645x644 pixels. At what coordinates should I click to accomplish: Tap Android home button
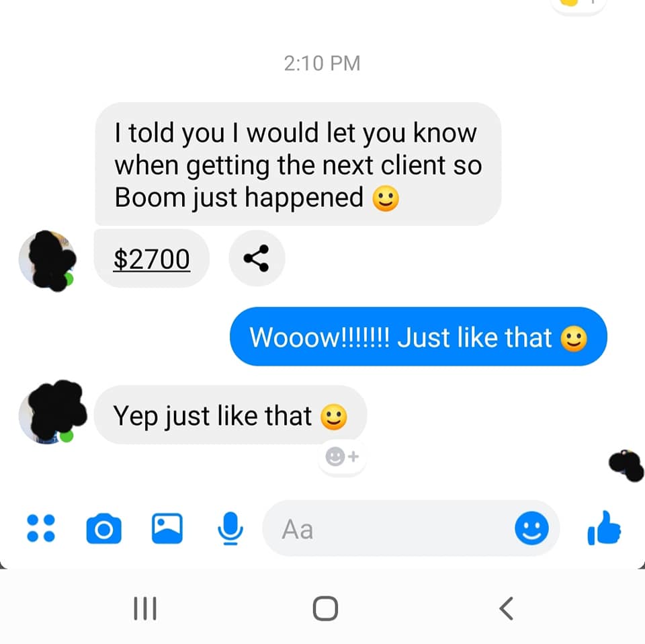pos(325,608)
